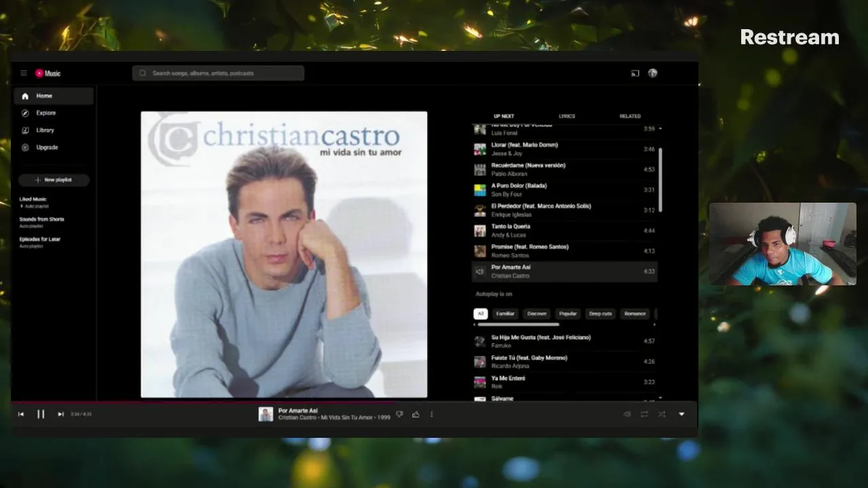Open Sounds from Shorts playlist
868x488 pixels.
41,222
